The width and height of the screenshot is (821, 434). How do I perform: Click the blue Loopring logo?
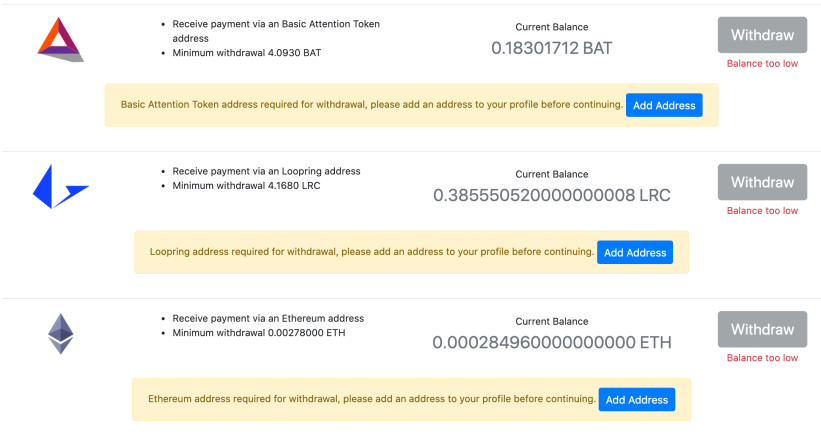61,187
